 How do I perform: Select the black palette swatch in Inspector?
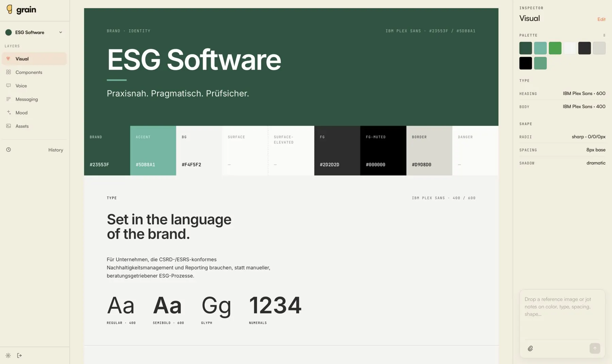click(525, 63)
